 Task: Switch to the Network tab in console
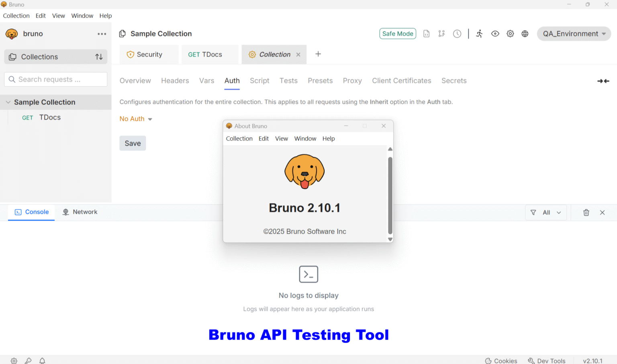(80, 212)
